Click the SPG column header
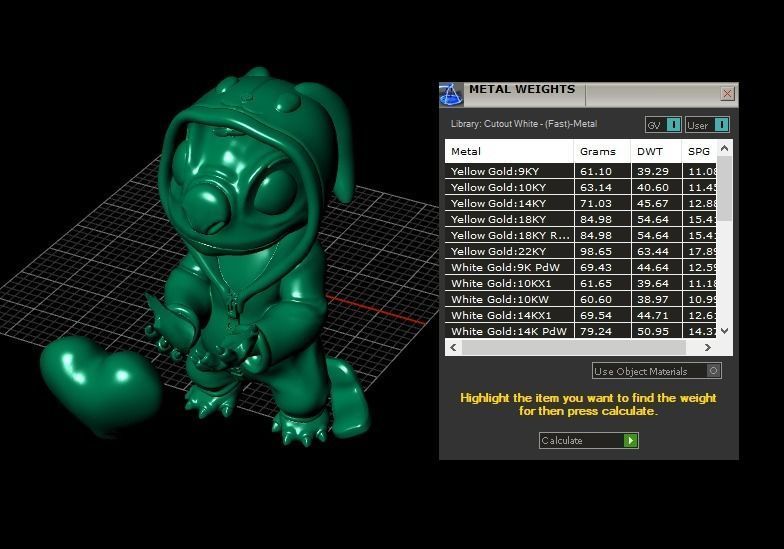 (699, 152)
